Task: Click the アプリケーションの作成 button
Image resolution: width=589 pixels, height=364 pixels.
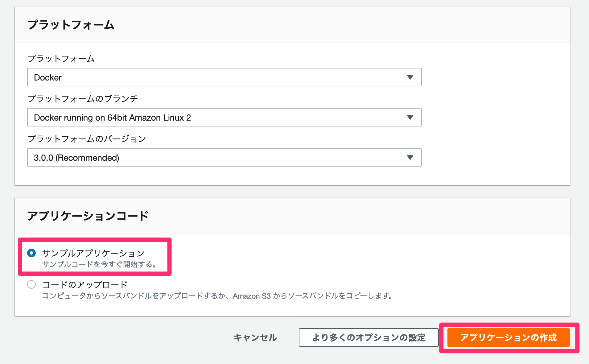Action: point(508,337)
